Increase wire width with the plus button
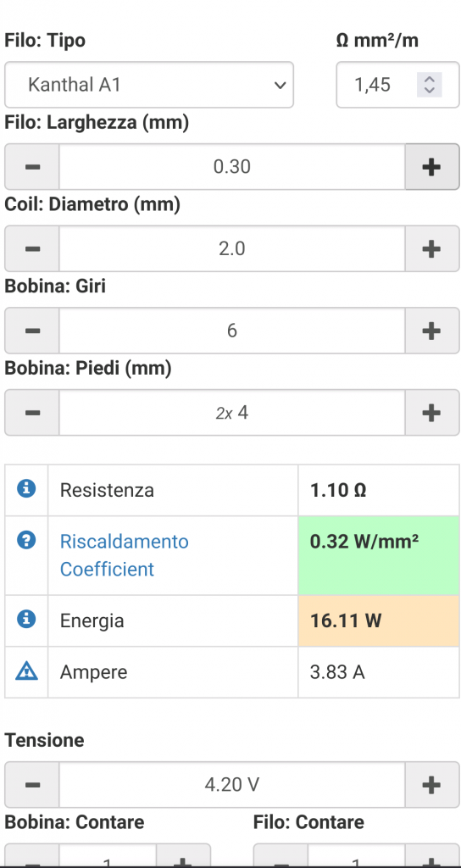This screenshot has width=461, height=868. pos(431,167)
